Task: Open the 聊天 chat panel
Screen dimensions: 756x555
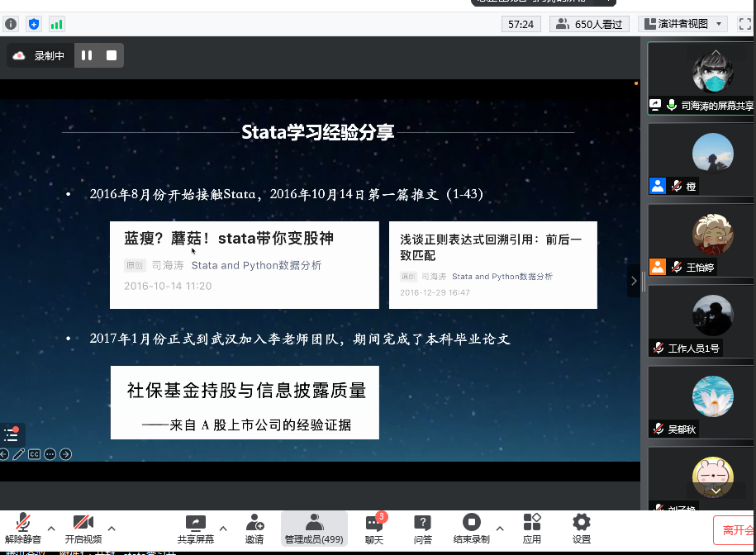Action: [374, 527]
